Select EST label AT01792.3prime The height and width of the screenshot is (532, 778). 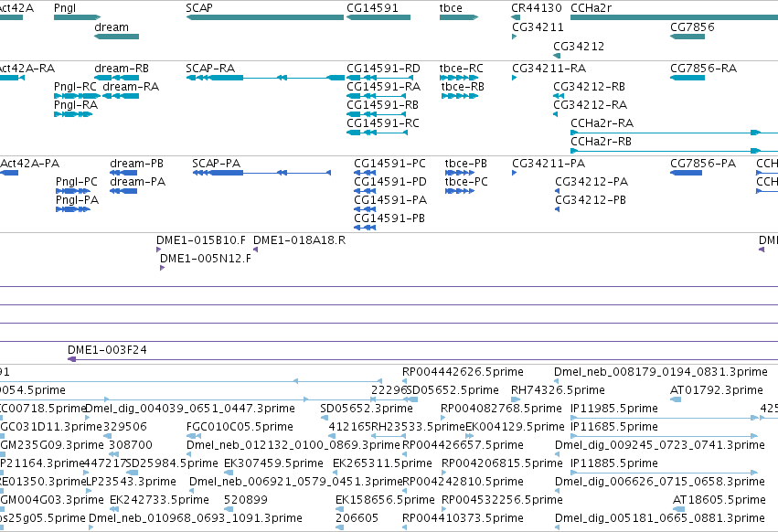(x=717, y=390)
